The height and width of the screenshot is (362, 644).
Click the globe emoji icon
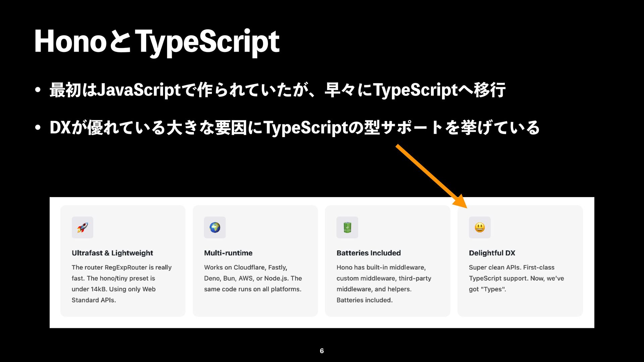(215, 228)
